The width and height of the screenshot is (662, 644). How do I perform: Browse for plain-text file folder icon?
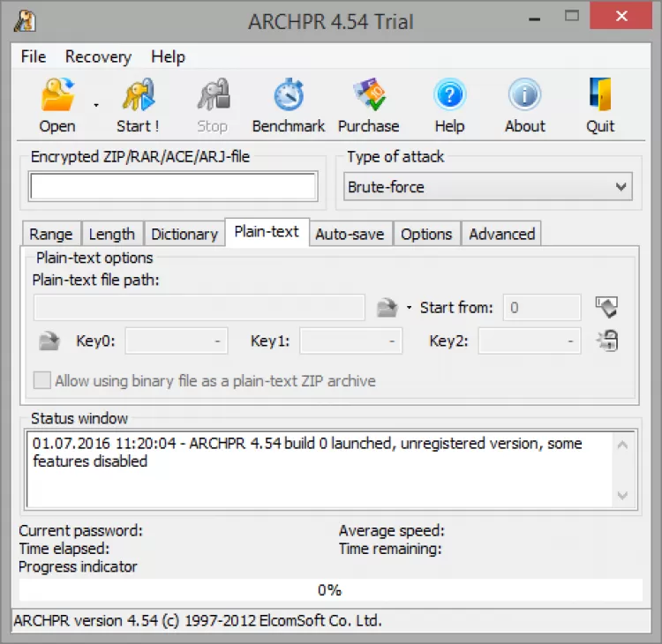pyautogui.click(x=387, y=308)
